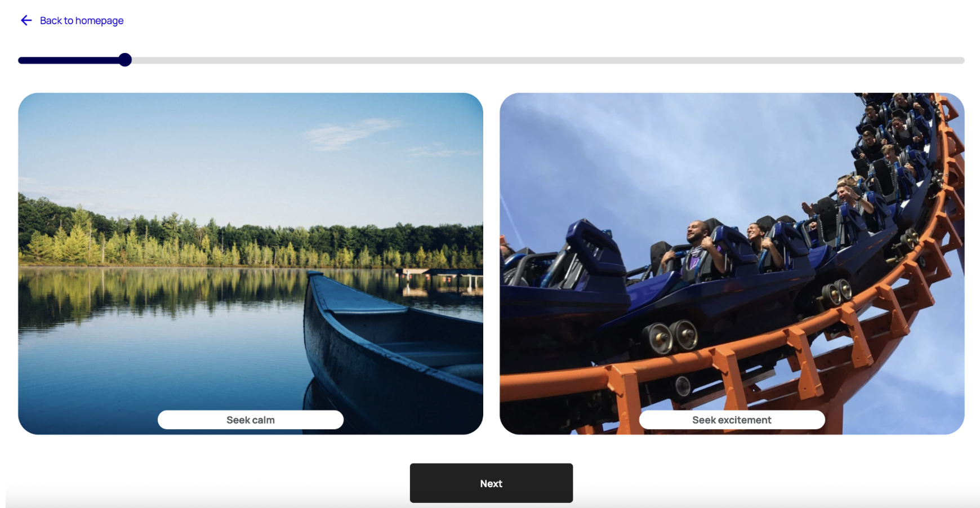Open the Back to homepage link

[82, 20]
